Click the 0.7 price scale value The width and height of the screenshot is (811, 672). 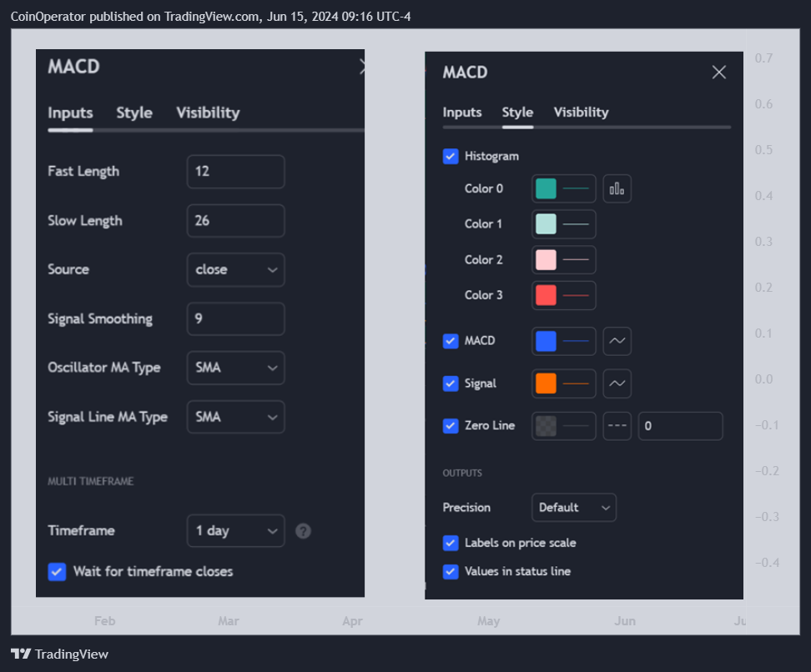click(x=764, y=58)
